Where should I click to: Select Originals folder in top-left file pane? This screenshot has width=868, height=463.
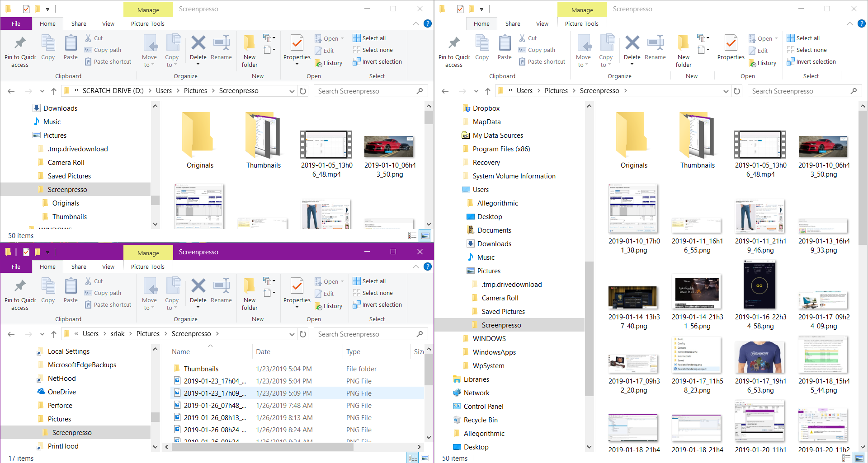click(x=200, y=140)
